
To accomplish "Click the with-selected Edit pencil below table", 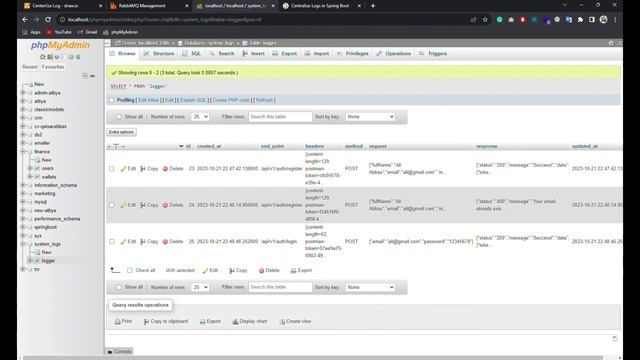I will coord(205,271).
